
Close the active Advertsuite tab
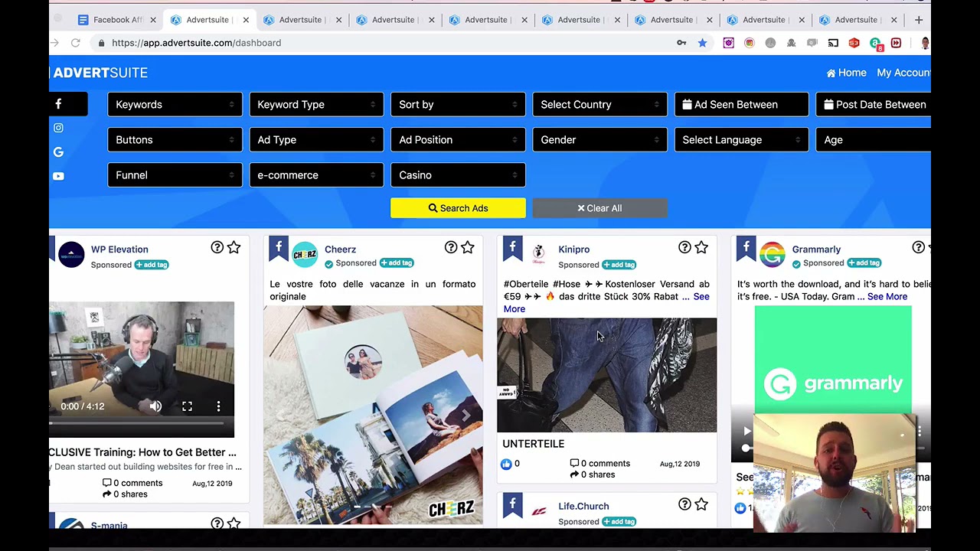tap(246, 20)
